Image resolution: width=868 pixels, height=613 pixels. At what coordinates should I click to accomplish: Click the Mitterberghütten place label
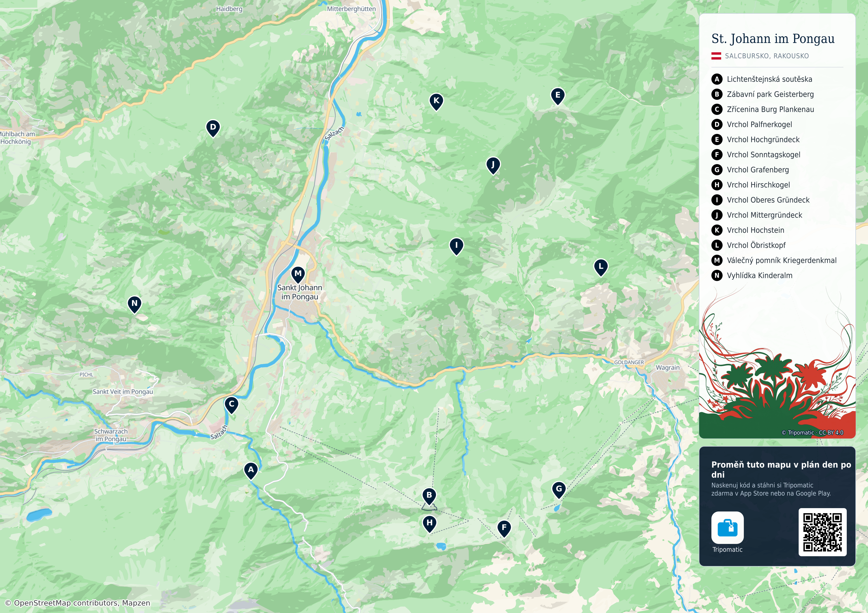pos(351,9)
